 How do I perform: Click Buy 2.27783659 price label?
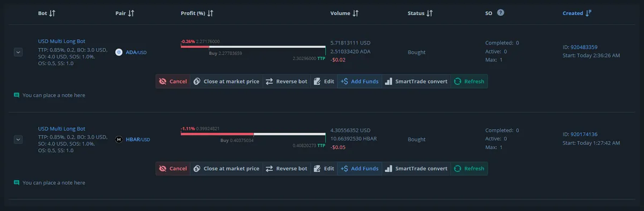(x=225, y=53)
